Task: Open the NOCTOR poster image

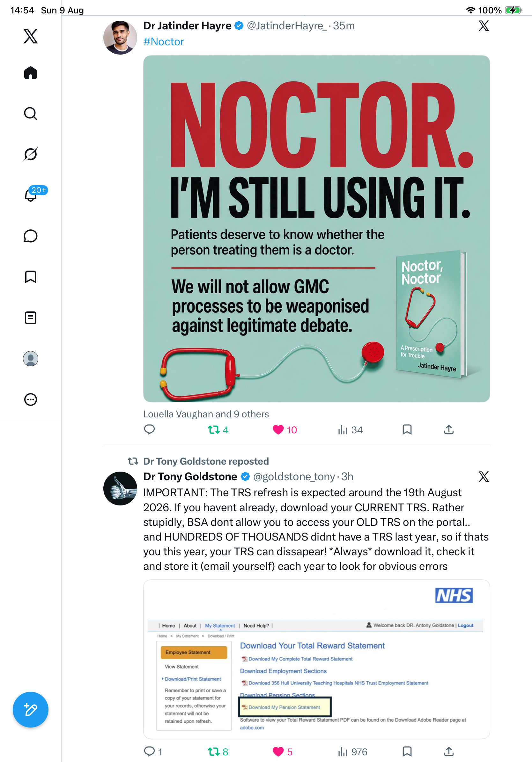Action: pyautogui.click(x=316, y=229)
